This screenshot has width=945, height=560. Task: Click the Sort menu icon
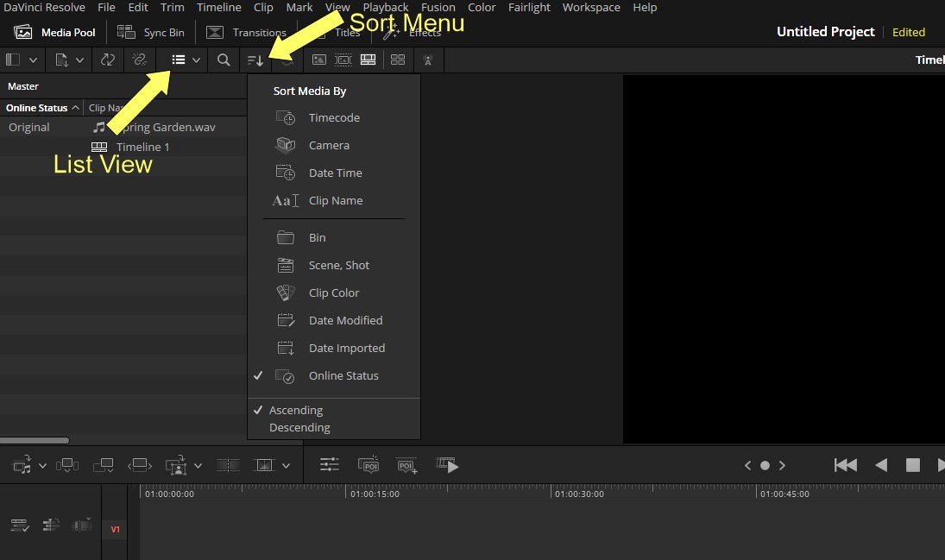(x=255, y=60)
